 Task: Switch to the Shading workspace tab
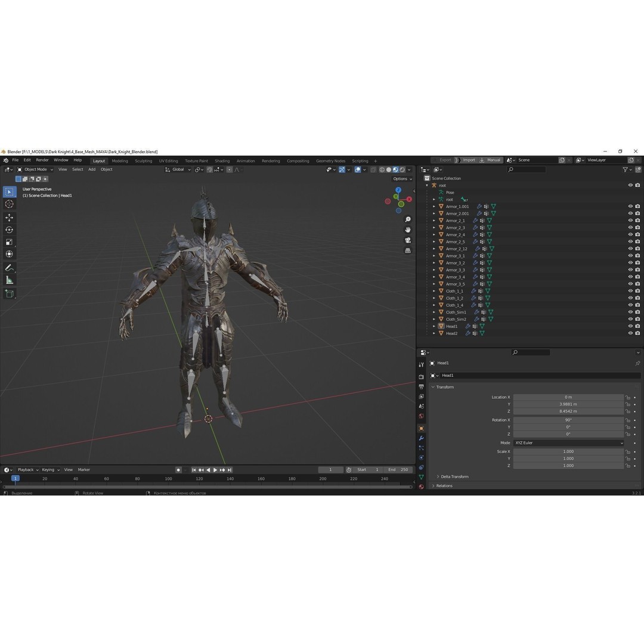point(222,161)
